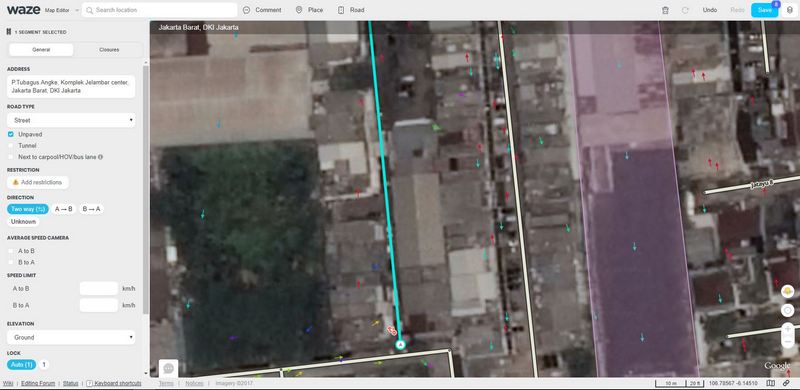Check the Tunnel checkbox
Screen dimensions: 800x390
11,146
